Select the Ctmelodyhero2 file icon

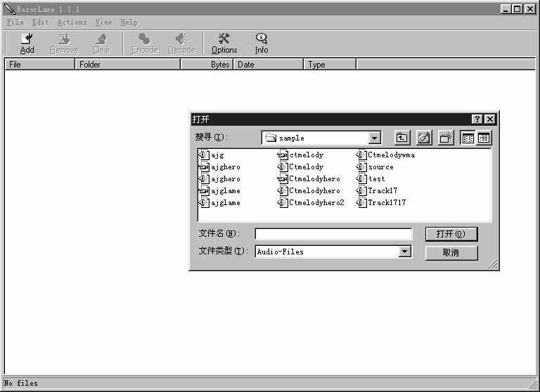click(283, 202)
